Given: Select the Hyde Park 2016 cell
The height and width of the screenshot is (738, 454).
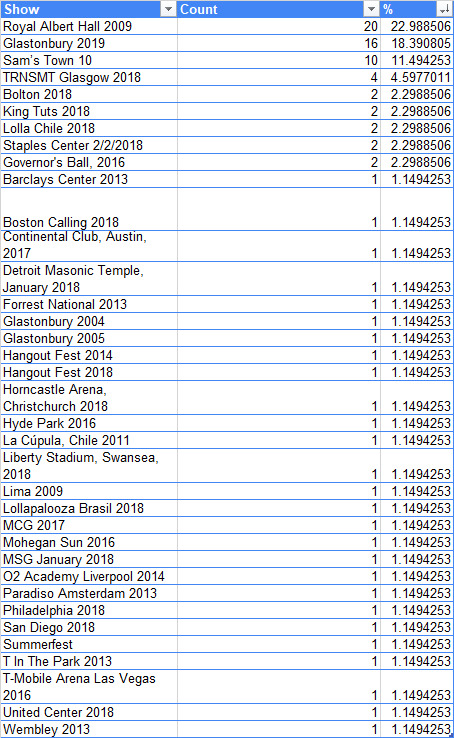Looking at the screenshot, I should tap(89, 423).
